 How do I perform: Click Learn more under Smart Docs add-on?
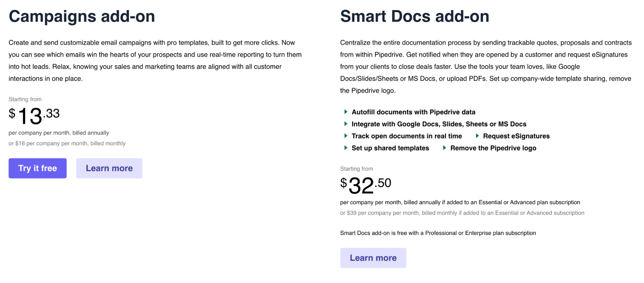click(373, 258)
